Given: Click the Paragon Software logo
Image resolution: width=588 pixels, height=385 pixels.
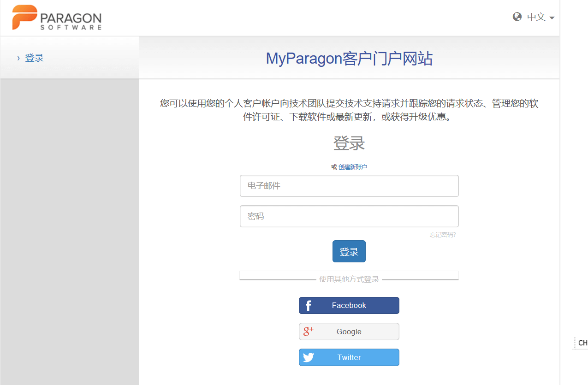Looking at the screenshot, I should [x=57, y=18].
